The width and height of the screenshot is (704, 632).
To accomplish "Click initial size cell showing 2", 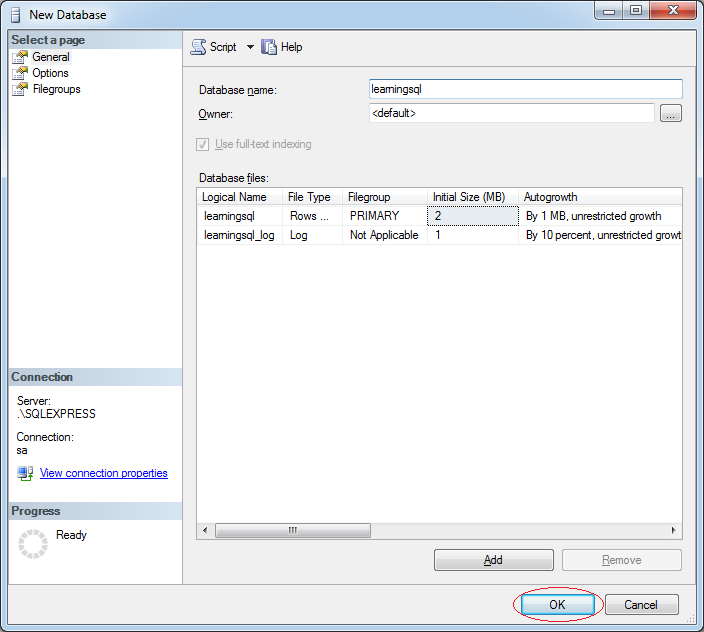I will (473, 216).
